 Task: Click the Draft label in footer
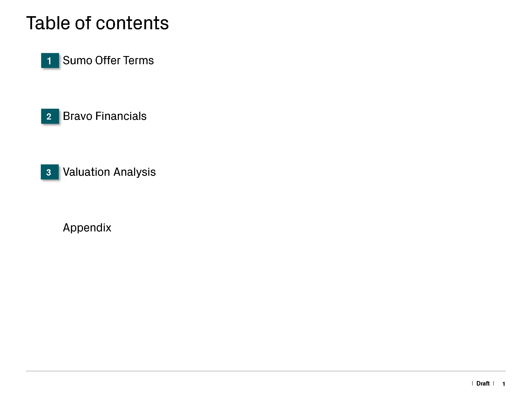(483, 383)
